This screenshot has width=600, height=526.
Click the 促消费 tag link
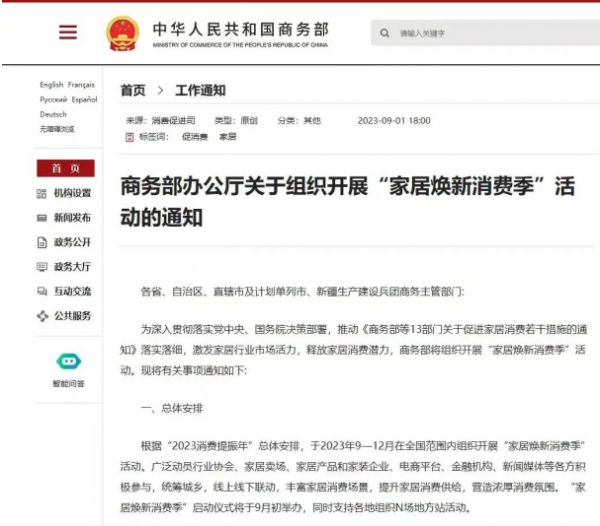[x=194, y=136]
